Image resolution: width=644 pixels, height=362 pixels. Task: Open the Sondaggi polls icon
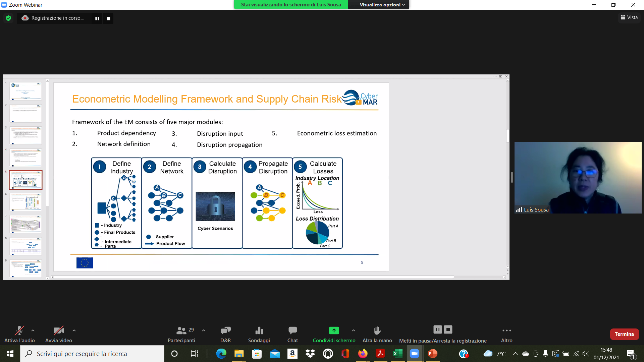pos(259,331)
